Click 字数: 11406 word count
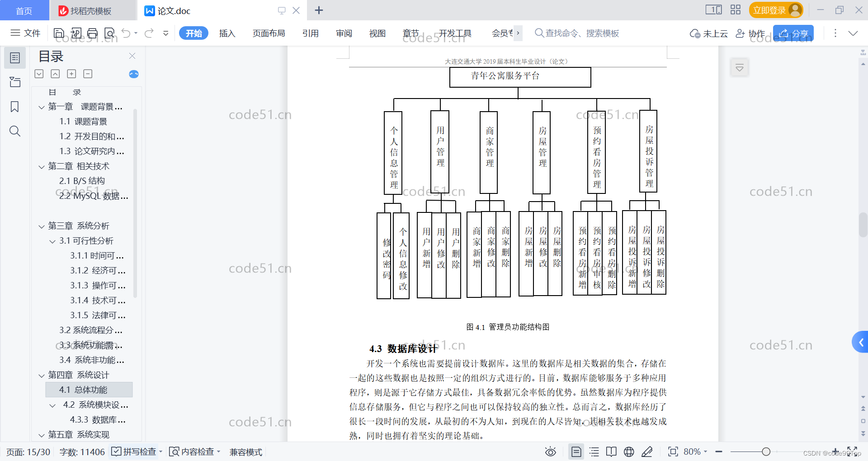Image resolution: width=868 pixels, height=461 pixels. [82, 452]
